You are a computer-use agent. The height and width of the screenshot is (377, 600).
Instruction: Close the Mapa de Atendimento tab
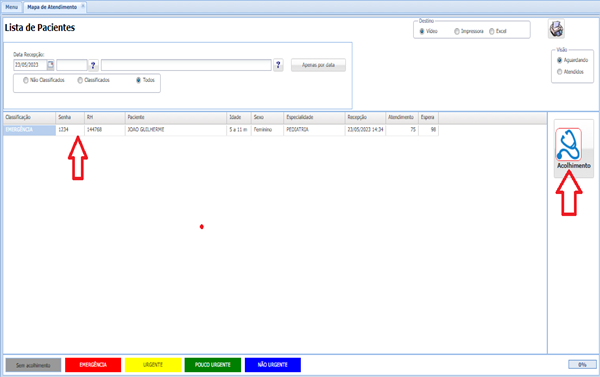(83, 6)
